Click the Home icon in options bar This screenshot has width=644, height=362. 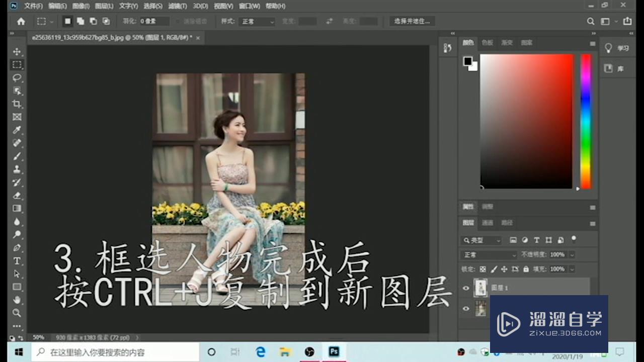tap(21, 22)
